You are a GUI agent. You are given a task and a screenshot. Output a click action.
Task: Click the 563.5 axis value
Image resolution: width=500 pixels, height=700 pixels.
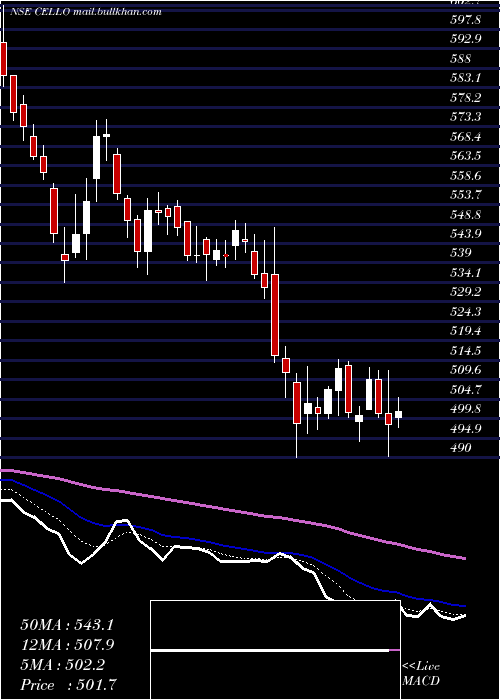[x=465, y=156]
